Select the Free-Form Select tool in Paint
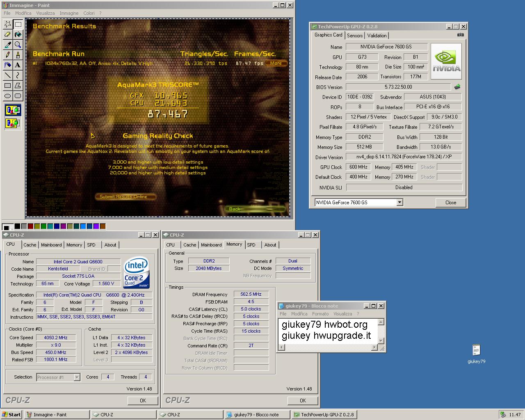 coord(8,25)
